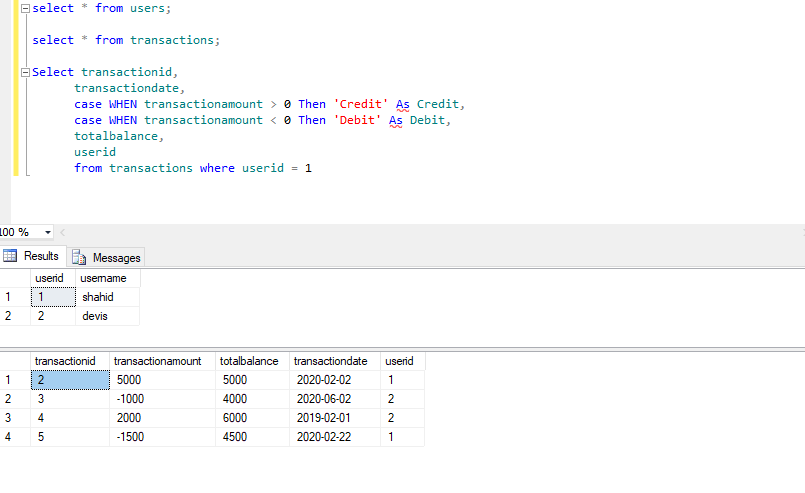
Task: Switch to the Results tab
Action: [33, 256]
